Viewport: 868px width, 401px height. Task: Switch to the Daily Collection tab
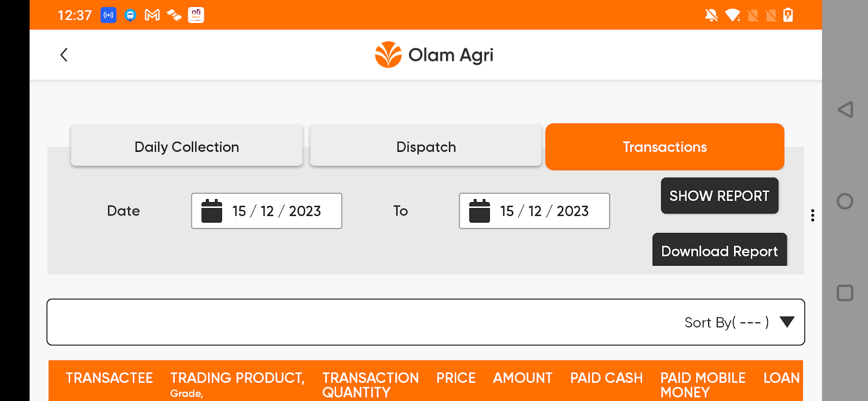187,146
